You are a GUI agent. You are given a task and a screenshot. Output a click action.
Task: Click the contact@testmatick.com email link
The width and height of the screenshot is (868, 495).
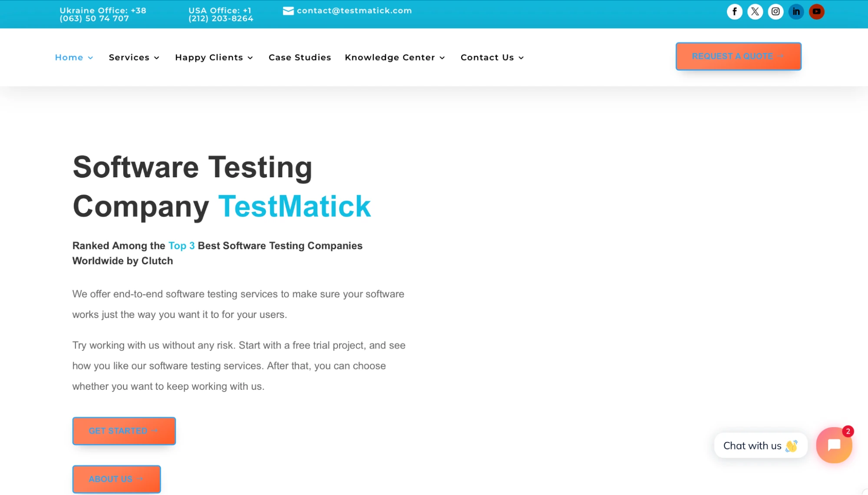(353, 10)
